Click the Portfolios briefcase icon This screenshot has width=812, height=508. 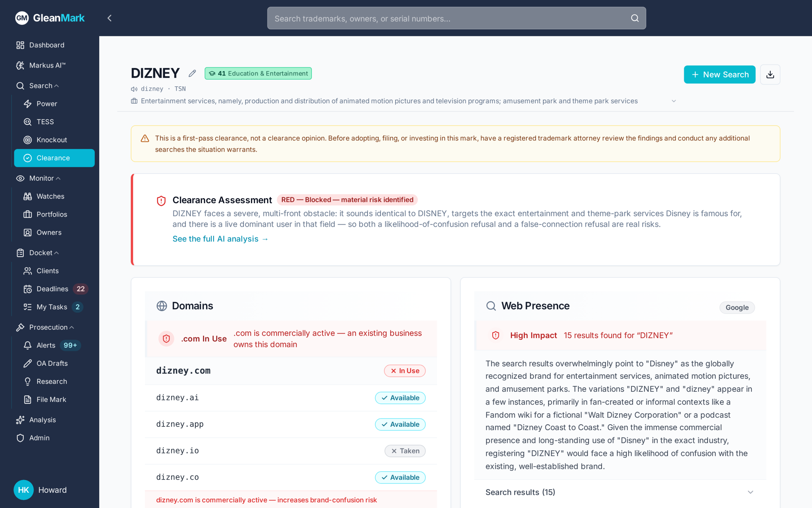click(28, 214)
